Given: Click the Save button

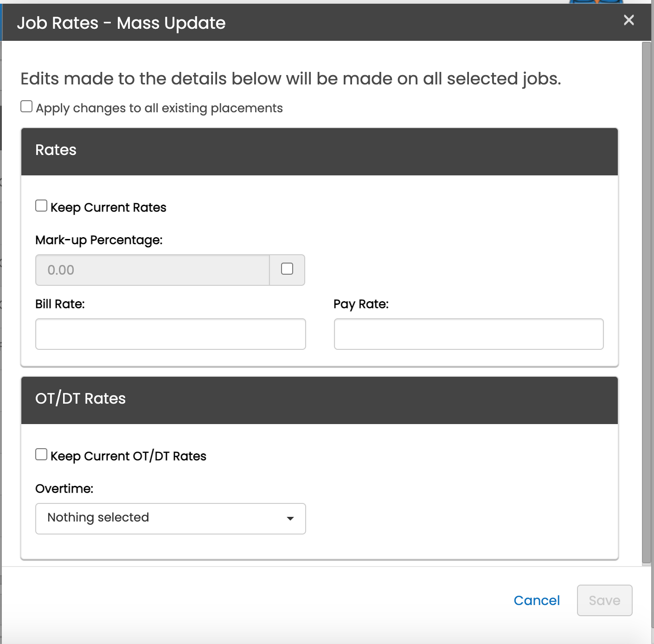Looking at the screenshot, I should 604,600.
